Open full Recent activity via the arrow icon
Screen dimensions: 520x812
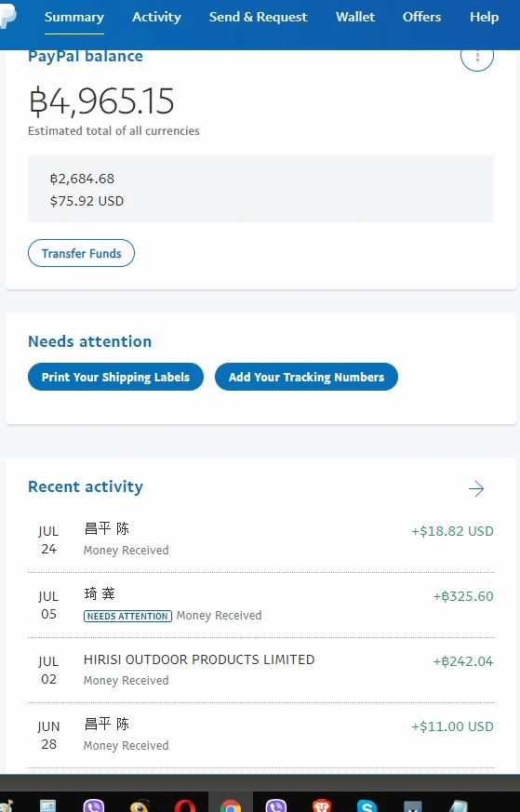(x=476, y=488)
